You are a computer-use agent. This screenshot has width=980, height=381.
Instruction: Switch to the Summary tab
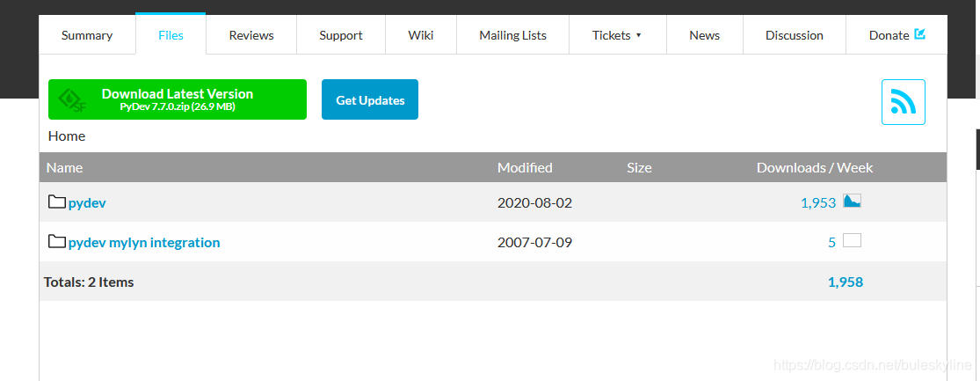87,35
